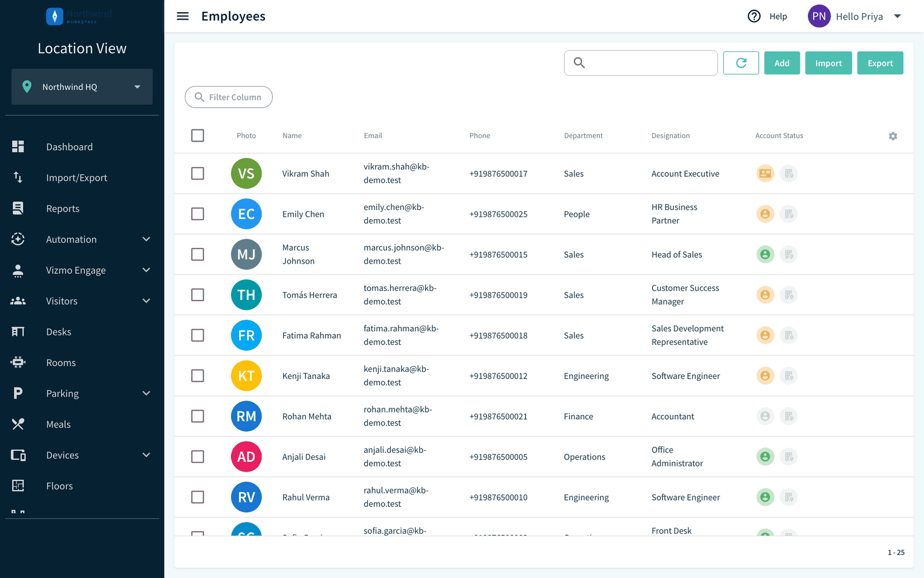This screenshot has width=924, height=578.
Task: Click the Import button
Action: click(829, 63)
